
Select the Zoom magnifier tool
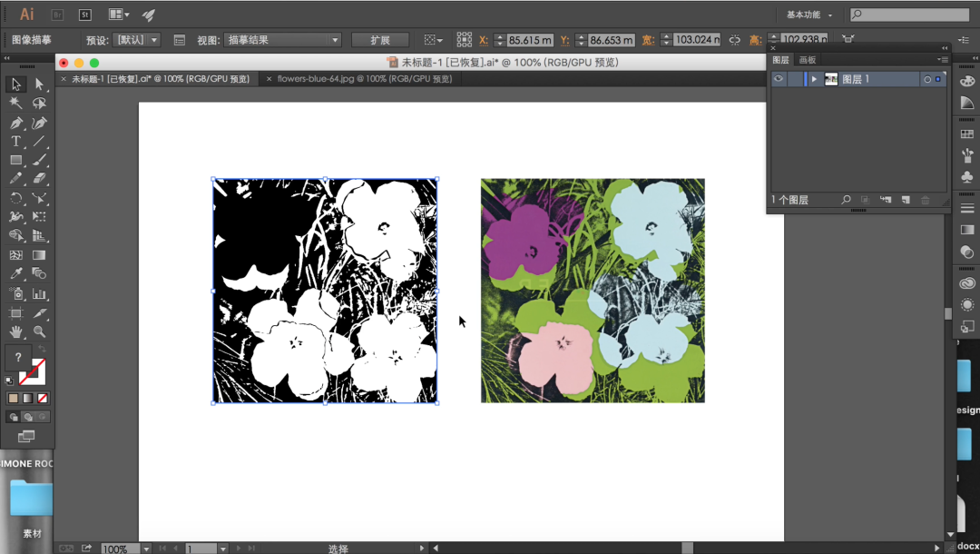click(x=39, y=331)
